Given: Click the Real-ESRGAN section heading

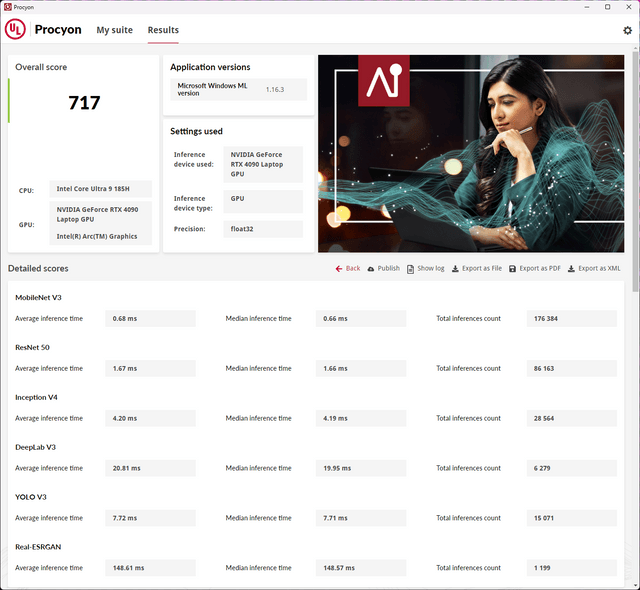Looking at the screenshot, I should coord(38,546).
